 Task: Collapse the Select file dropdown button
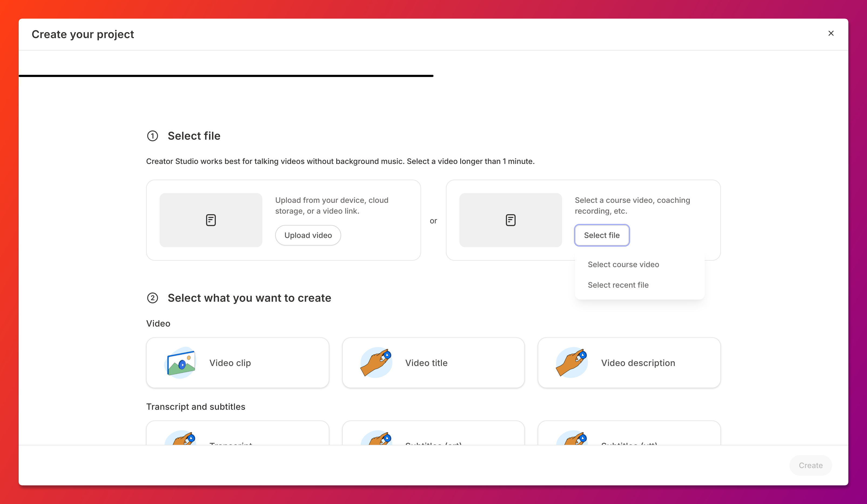(602, 235)
